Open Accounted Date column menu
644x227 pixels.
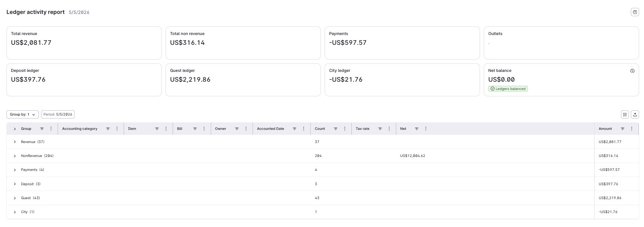pyautogui.click(x=304, y=129)
